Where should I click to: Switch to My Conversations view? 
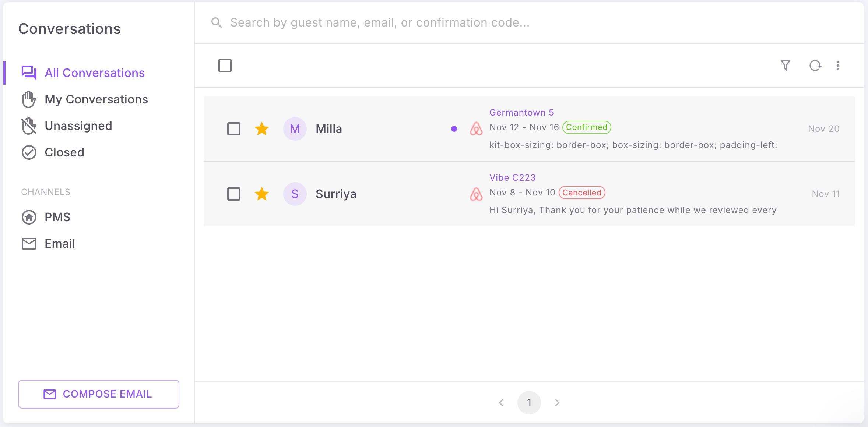(96, 99)
